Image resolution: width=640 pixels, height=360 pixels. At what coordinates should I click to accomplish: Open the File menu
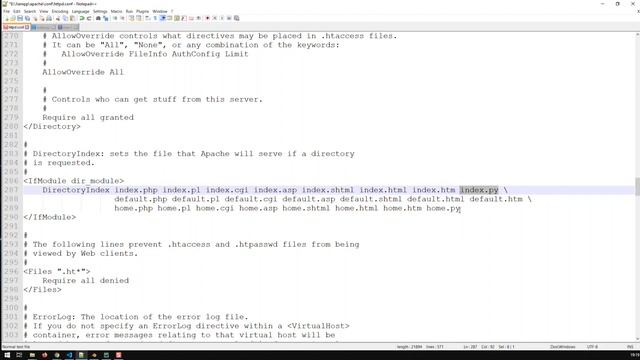(x=7, y=11)
